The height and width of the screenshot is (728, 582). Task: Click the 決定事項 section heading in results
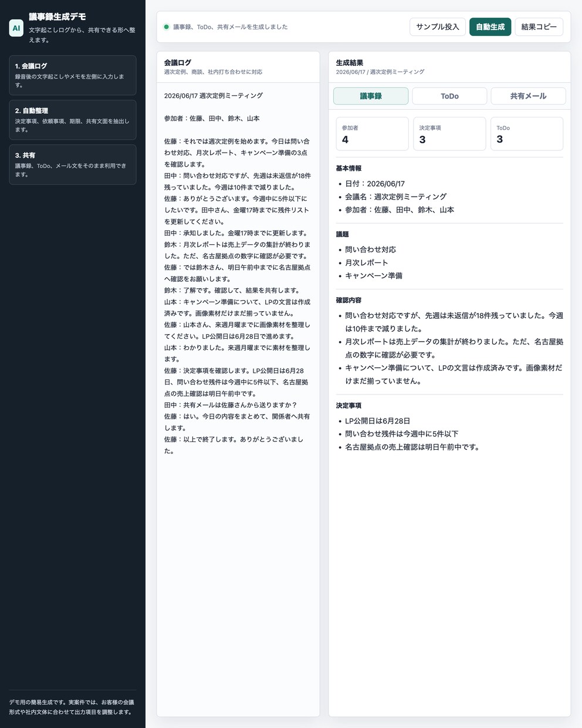tap(348, 406)
